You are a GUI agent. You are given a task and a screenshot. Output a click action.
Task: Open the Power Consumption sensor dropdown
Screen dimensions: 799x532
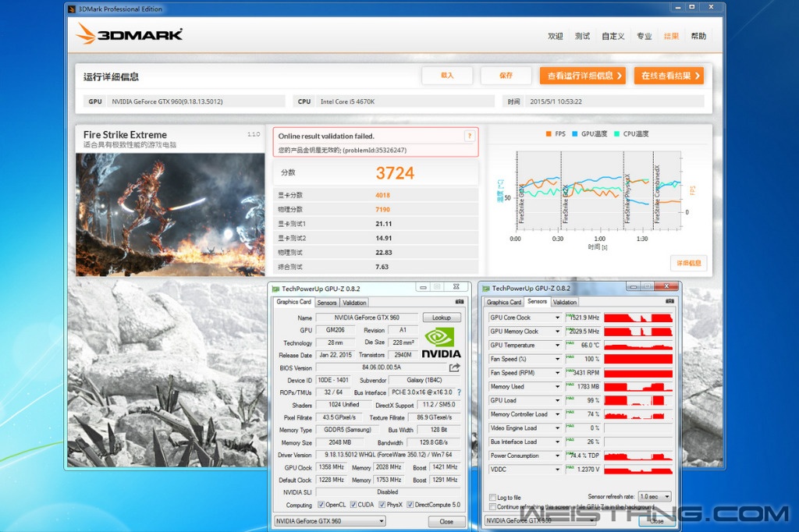click(557, 456)
